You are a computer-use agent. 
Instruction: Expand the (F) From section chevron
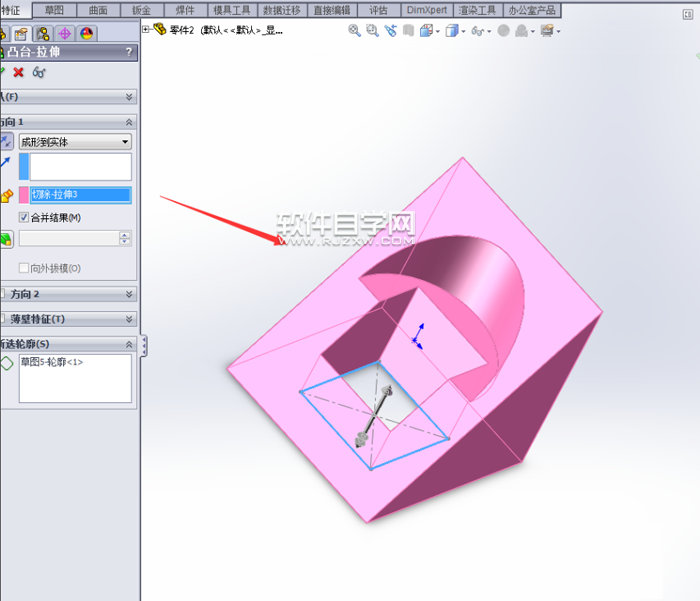click(129, 97)
